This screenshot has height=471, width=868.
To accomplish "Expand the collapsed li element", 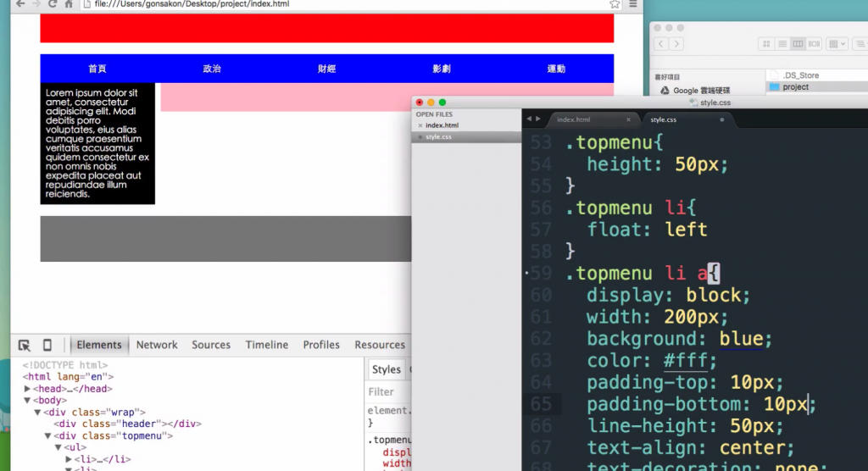I will [69, 459].
